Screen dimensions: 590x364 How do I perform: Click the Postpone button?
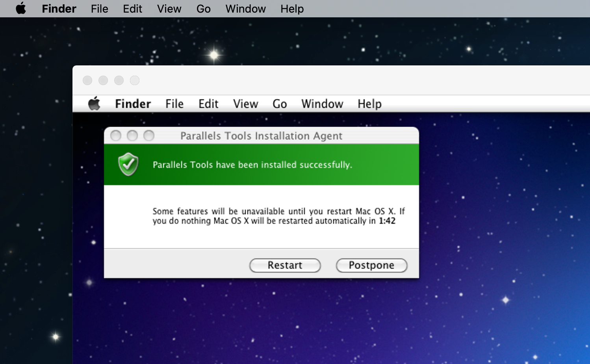(x=371, y=266)
